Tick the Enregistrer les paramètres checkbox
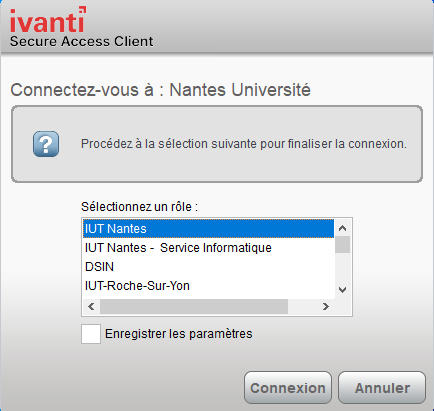The image size is (434, 411). coord(91,334)
